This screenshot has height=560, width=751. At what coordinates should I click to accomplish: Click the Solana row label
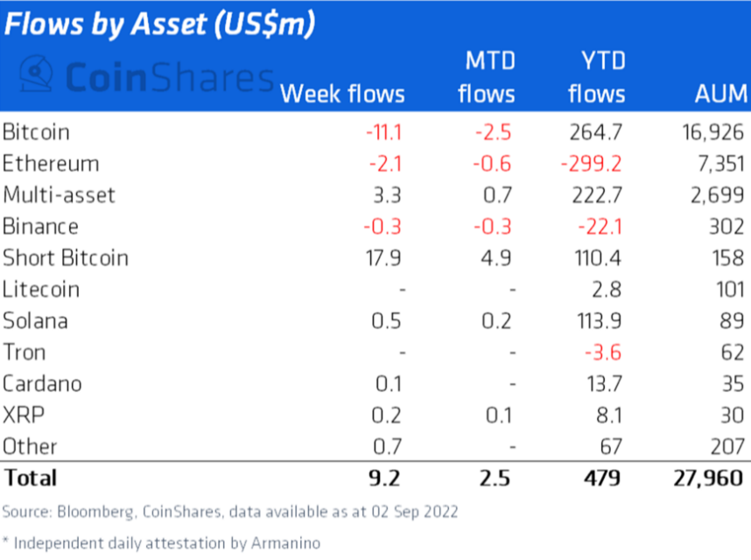click(x=36, y=321)
